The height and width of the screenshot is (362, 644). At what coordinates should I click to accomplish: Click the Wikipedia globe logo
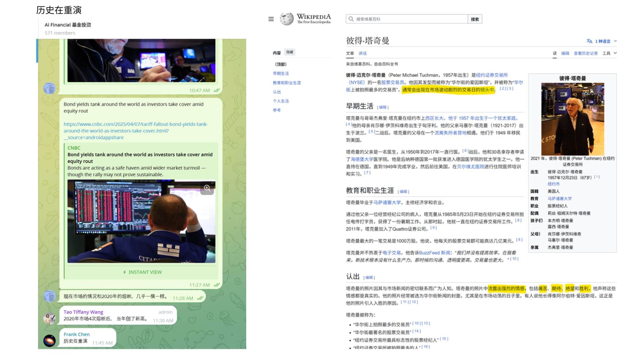pos(287,19)
